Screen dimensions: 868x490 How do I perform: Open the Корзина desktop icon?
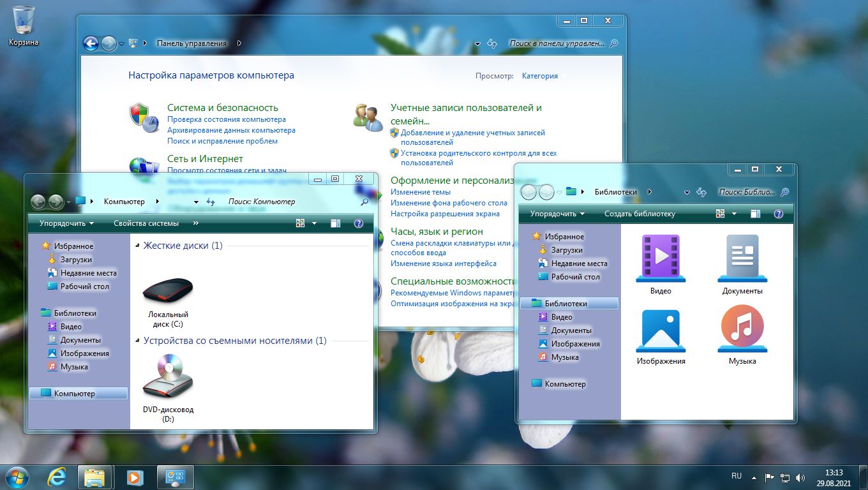(x=24, y=26)
